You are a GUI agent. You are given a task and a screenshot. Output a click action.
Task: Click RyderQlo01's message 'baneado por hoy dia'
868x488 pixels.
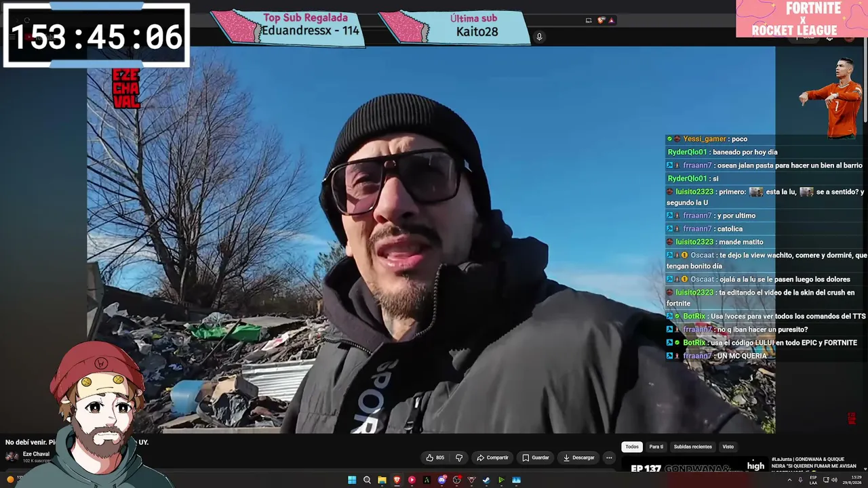[x=722, y=152]
